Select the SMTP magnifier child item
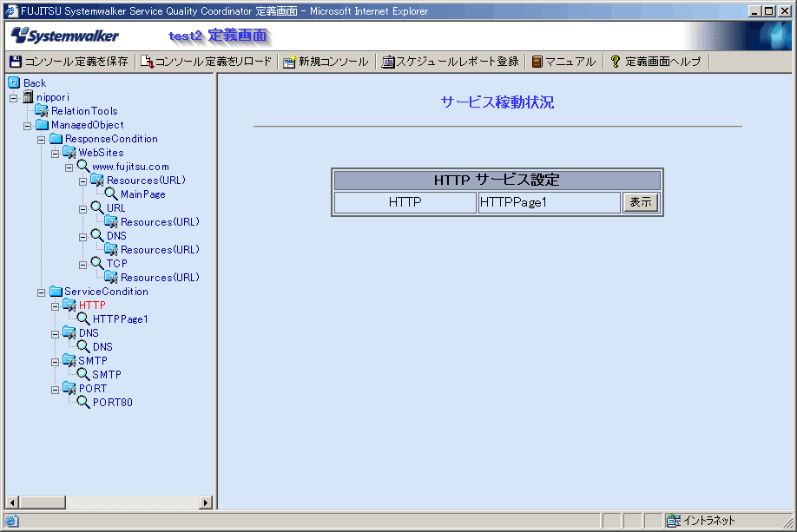 click(x=107, y=375)
